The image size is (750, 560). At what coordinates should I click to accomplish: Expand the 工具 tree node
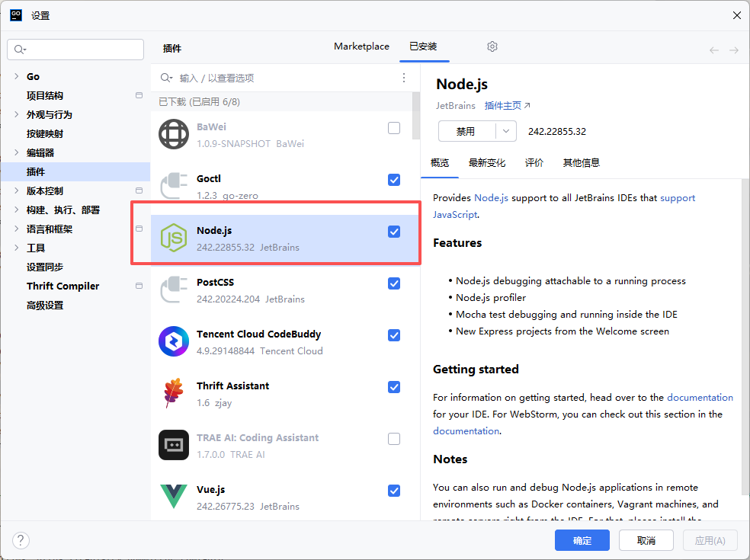click(16, 248)
